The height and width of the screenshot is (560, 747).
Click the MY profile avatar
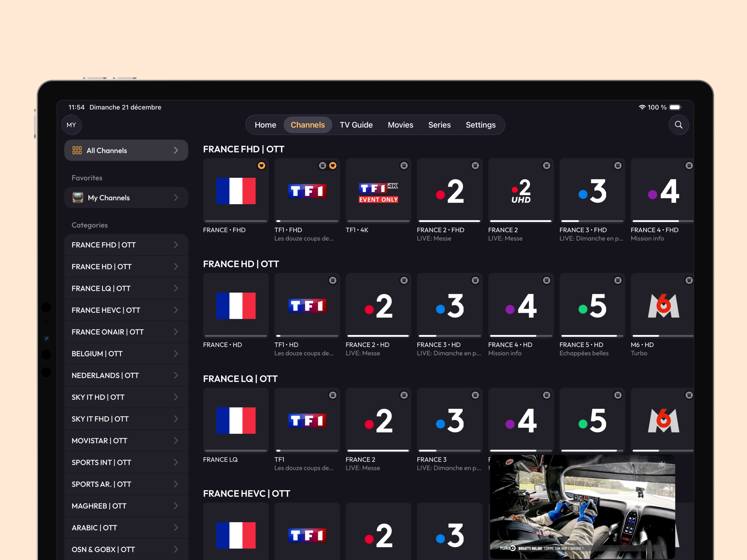point(71,125)
